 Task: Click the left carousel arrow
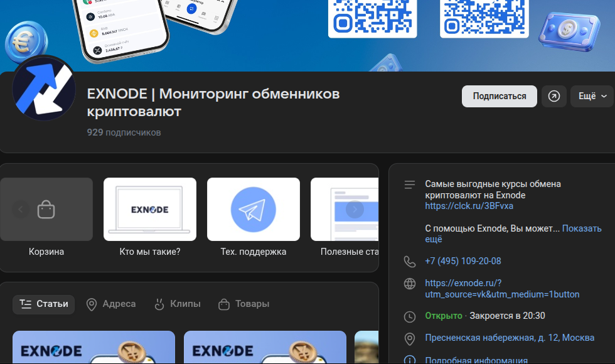20,210
